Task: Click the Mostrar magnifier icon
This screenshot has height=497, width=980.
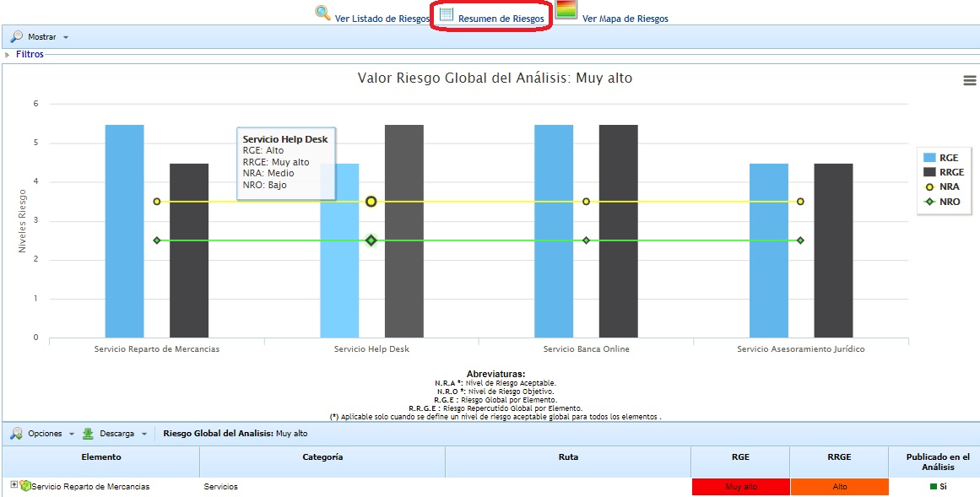Action: pyautogui.click(x=17, y=37)
